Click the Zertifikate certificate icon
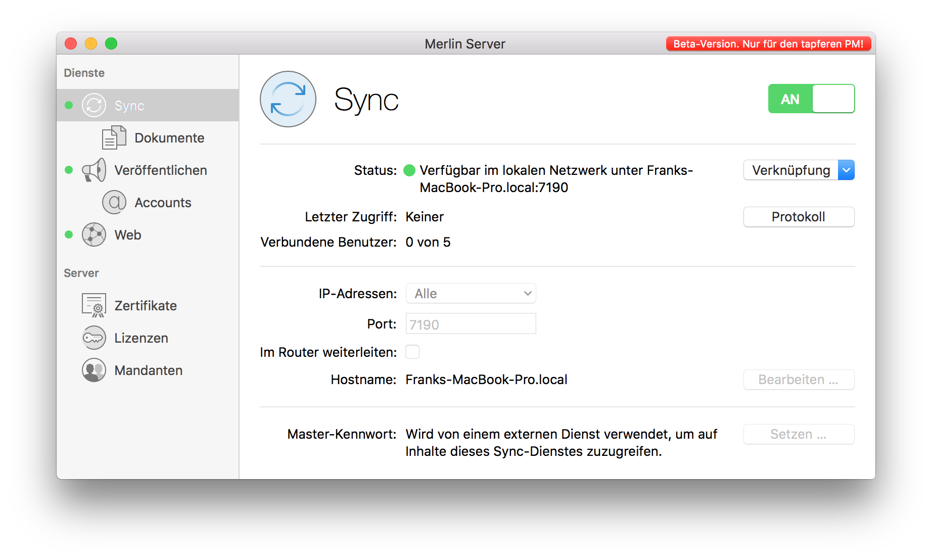 94,305
